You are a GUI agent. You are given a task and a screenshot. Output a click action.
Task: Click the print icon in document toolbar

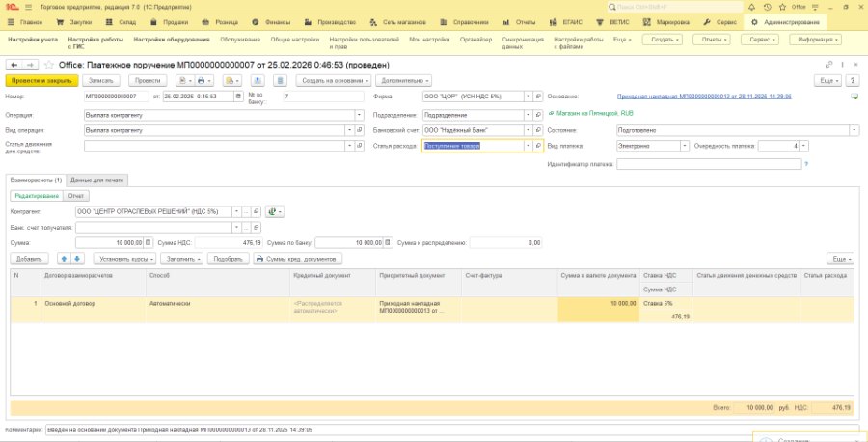pos(200,81)
